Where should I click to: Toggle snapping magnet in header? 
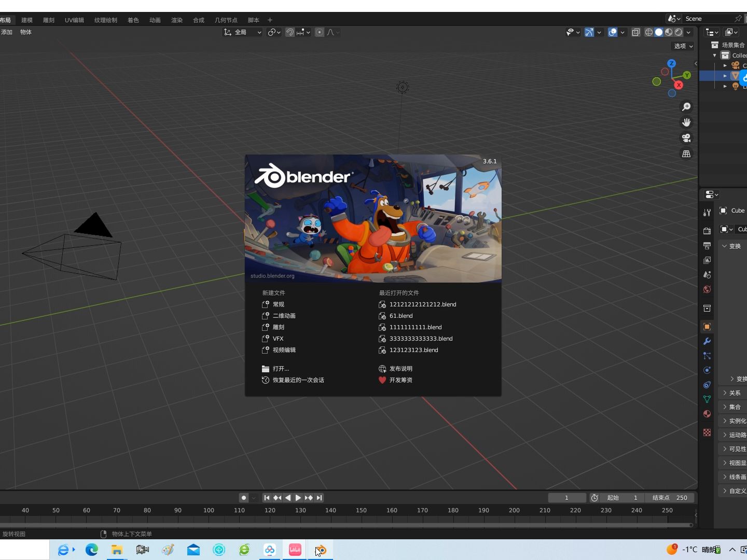coord(290,32)
